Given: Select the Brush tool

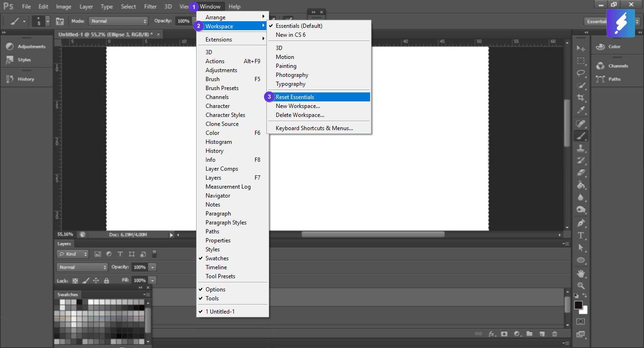Looking at the screenshot, I should (x=581, y=135).
